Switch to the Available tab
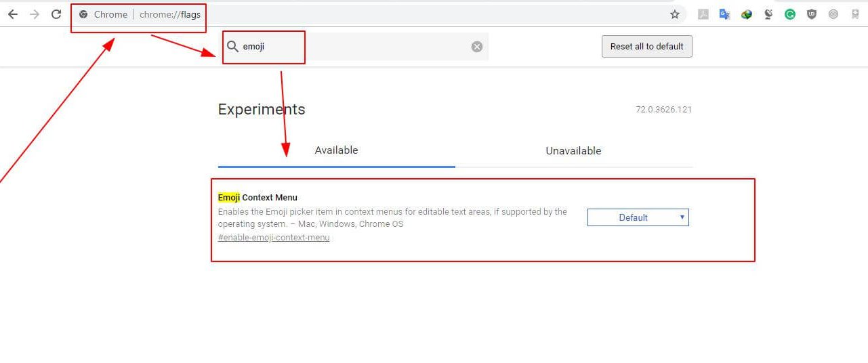The height and width of the screenshot is (363, 868). [x=336, y=150]
